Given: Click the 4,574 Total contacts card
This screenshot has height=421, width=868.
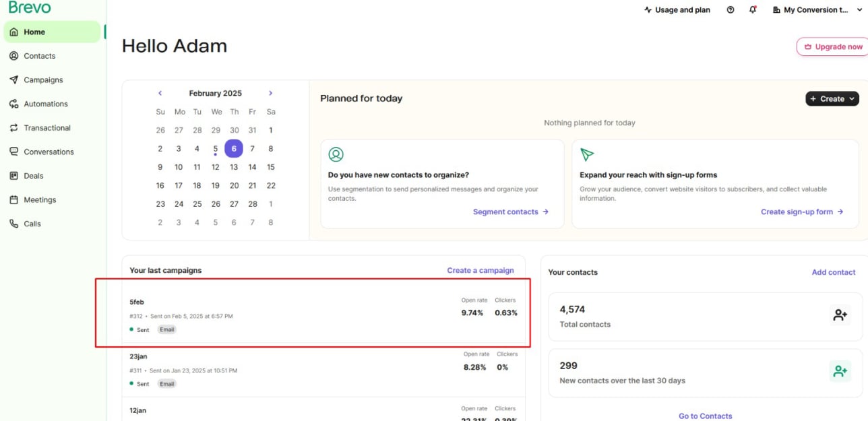Looking at the screenshot, I should click(x=706, y=317).
